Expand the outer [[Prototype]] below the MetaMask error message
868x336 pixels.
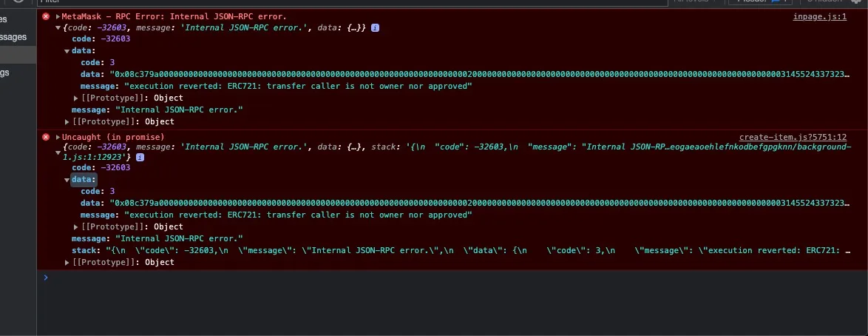point(67,122)
